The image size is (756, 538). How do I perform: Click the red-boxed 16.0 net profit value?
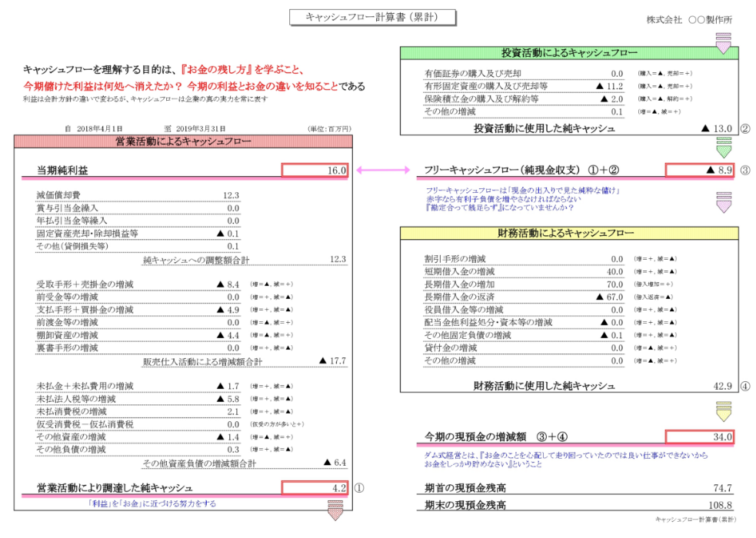315,171
